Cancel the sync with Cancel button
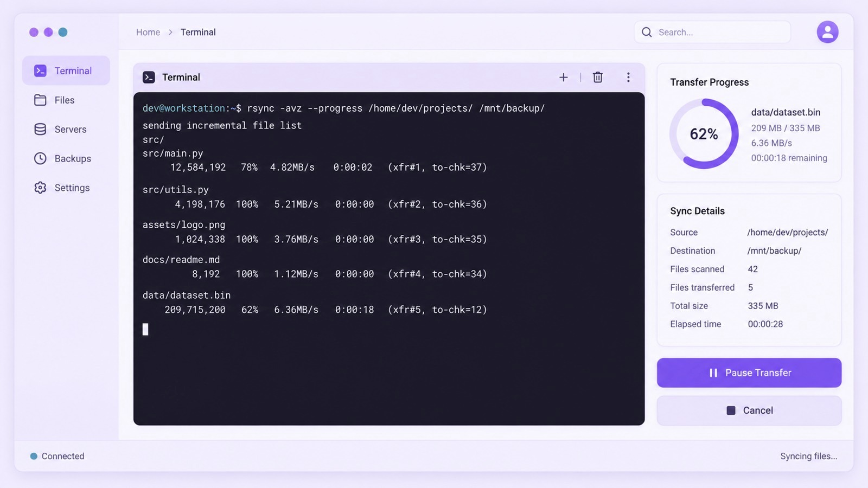The image size is (868, 488). pos(749,410)
